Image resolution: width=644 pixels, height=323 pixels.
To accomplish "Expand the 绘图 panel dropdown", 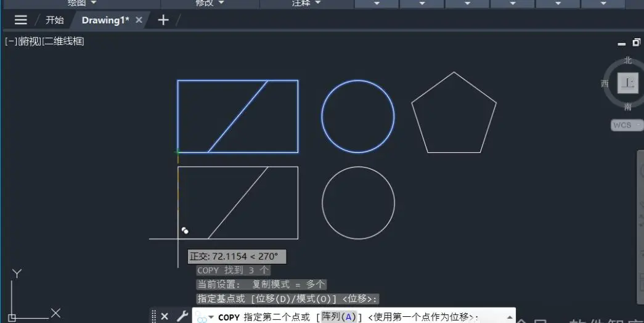I will (x=82, y=3).
